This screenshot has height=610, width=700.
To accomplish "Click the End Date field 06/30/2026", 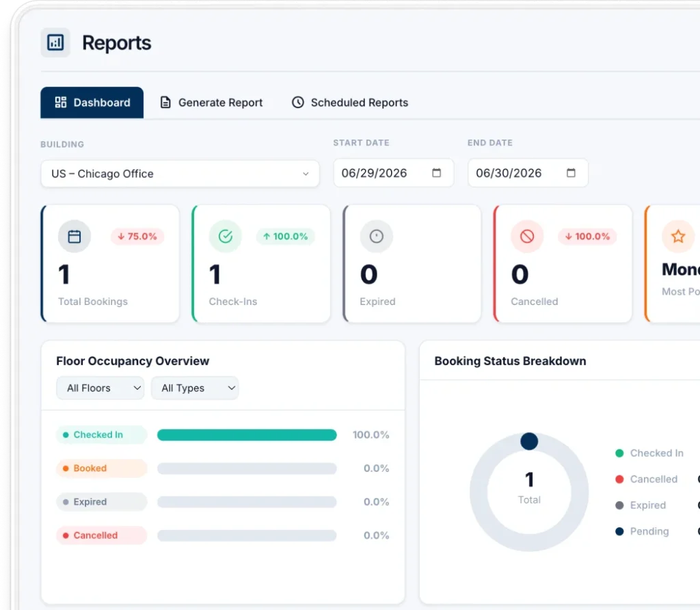I will tap(528, 173).
